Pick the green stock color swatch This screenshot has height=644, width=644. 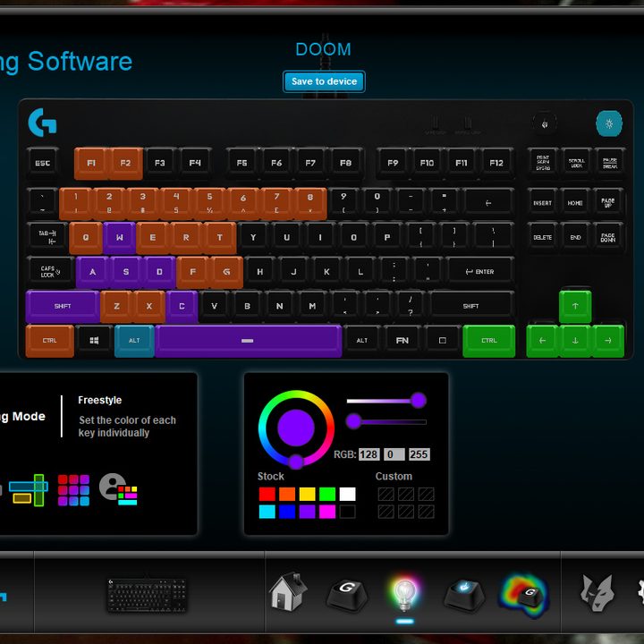327,494
